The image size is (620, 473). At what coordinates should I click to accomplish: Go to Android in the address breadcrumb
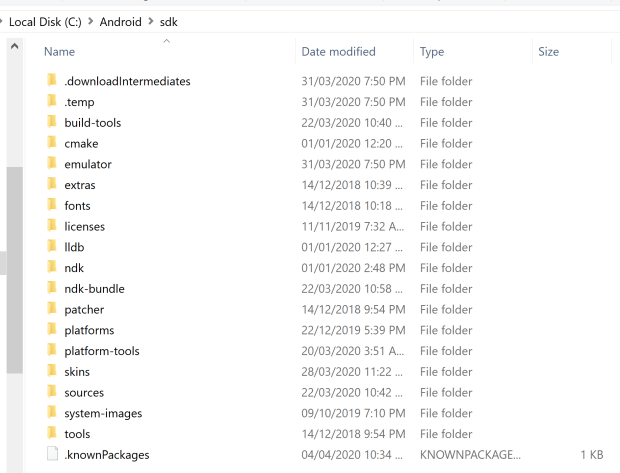click(x=121, y=22)
